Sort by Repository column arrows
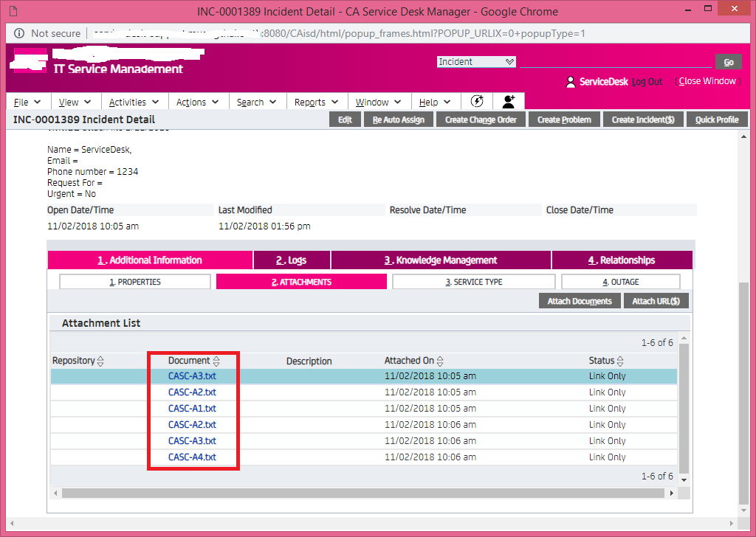 100,361
